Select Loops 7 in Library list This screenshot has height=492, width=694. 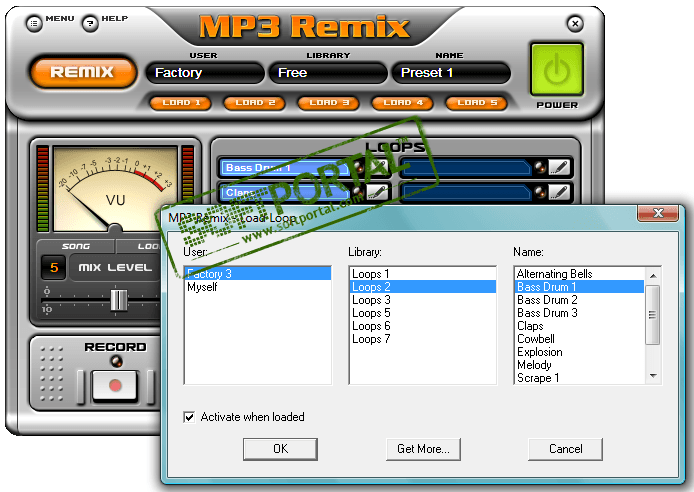click(423, 339)
